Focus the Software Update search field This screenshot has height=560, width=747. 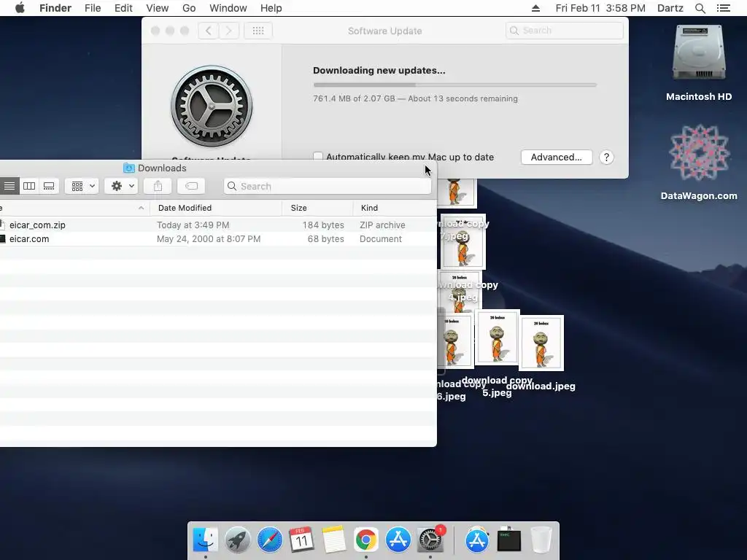pos(565,31)
